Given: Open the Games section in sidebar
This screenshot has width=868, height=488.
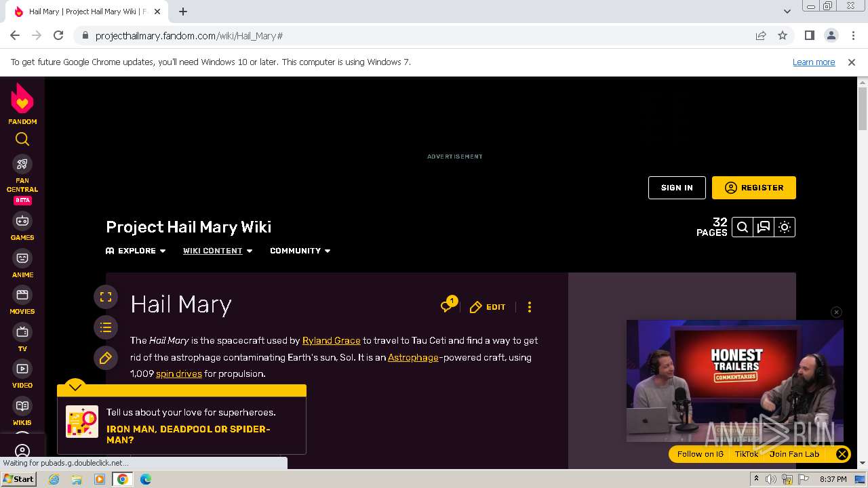Looking at the screenshot, I should pyautogui.click(x=22, y=226).
